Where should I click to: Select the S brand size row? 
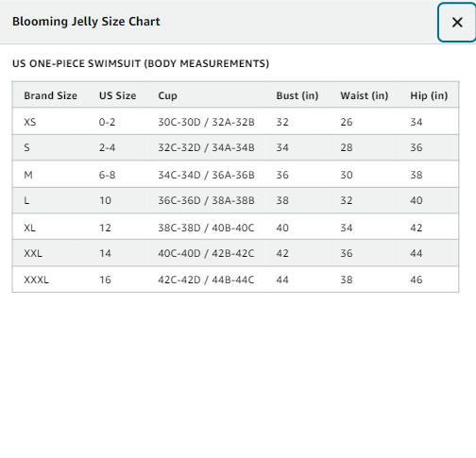tap(235, 147)
